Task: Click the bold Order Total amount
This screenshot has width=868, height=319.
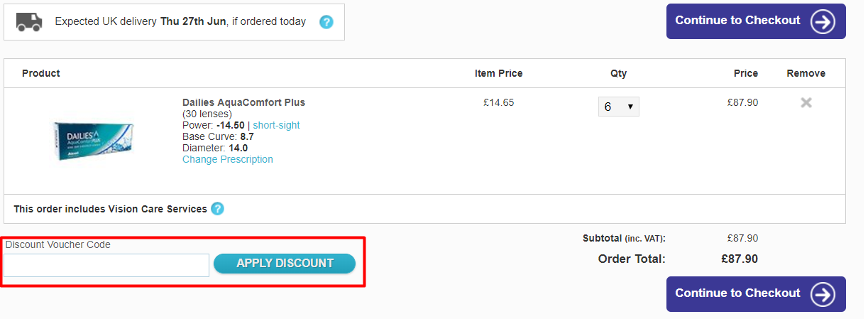Action: [x=739, y=259]
